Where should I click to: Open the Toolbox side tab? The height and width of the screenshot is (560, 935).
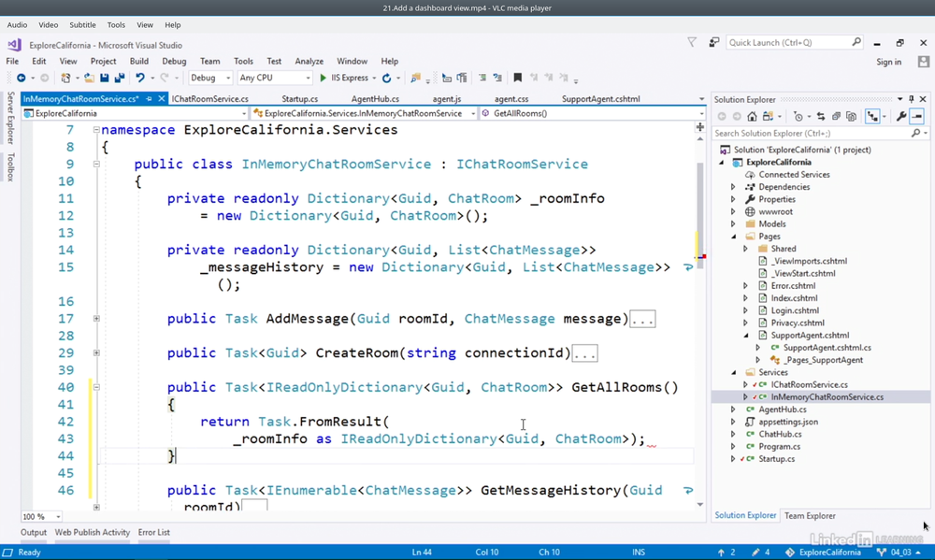[x=10, y=167]
